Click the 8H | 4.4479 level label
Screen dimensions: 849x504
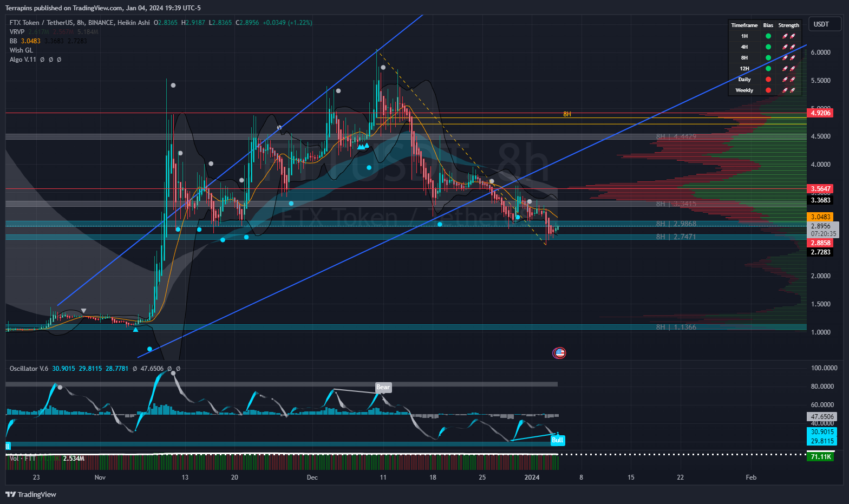point(676,136)
